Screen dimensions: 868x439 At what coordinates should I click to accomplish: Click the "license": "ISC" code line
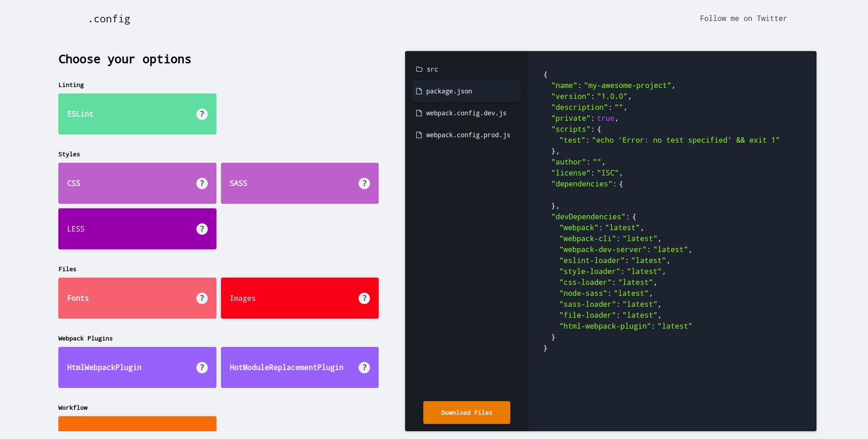click(x=587, y=173)
